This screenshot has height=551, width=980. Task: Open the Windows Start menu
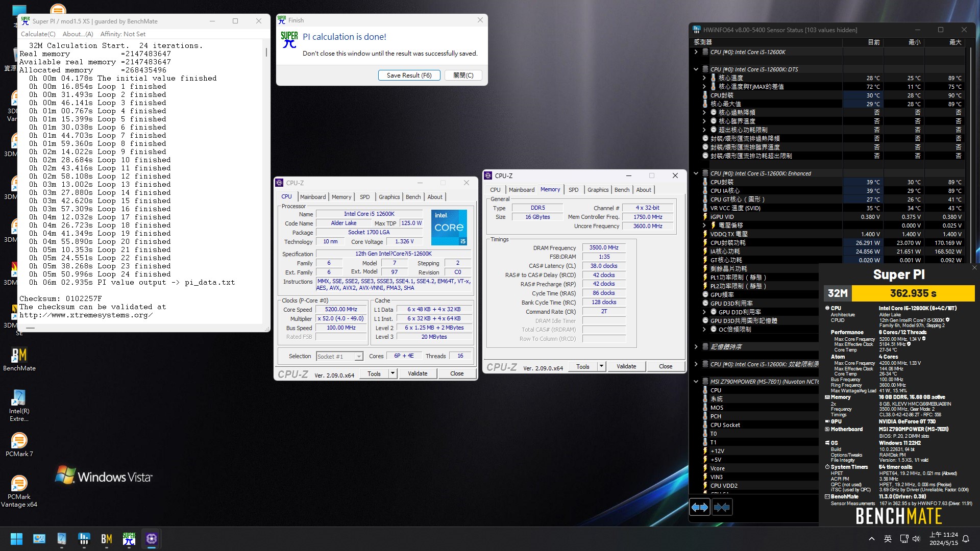click(x=16, y=539)
